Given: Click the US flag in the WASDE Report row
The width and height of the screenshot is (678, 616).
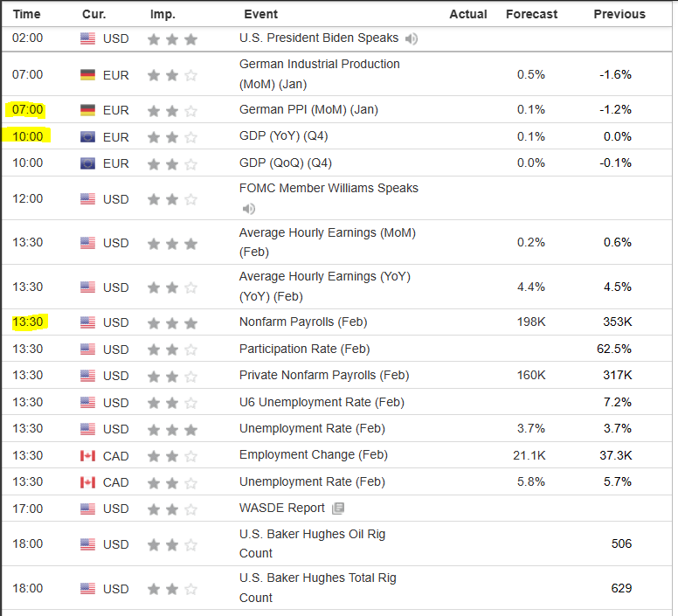Looking at the screenshot, I should point(87,509).
